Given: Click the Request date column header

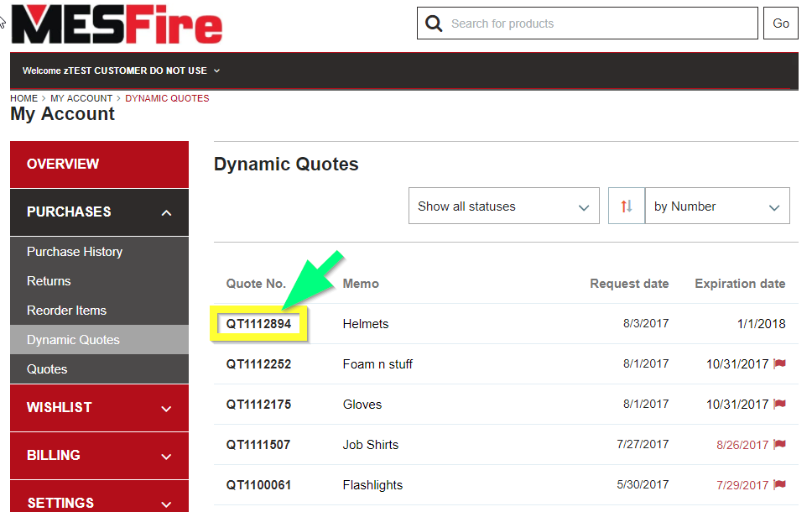Looking at the screenshot, I should tap(629, 284).
